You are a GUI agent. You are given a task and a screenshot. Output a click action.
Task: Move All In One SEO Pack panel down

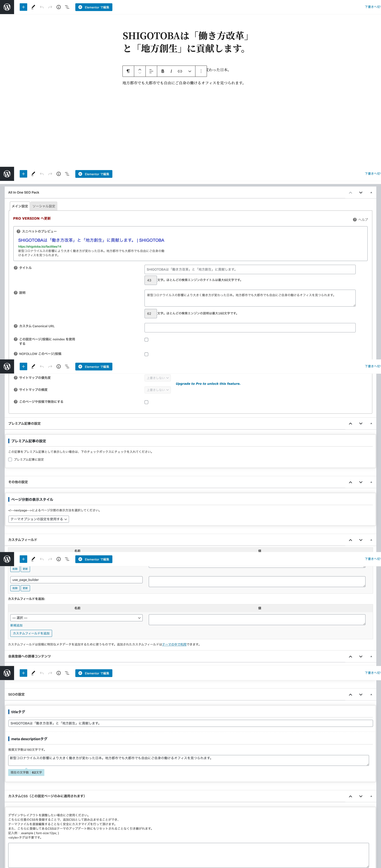click(x=361, y=193)
